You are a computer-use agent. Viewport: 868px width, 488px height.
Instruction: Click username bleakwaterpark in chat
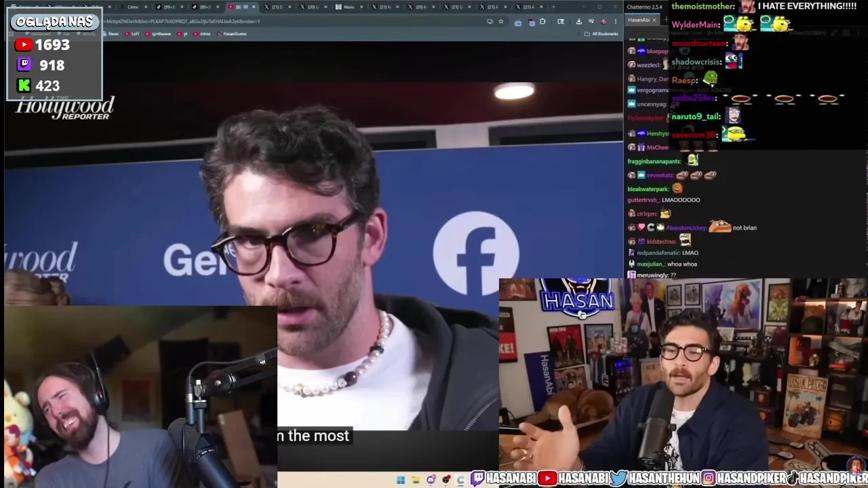click(648, 189)
